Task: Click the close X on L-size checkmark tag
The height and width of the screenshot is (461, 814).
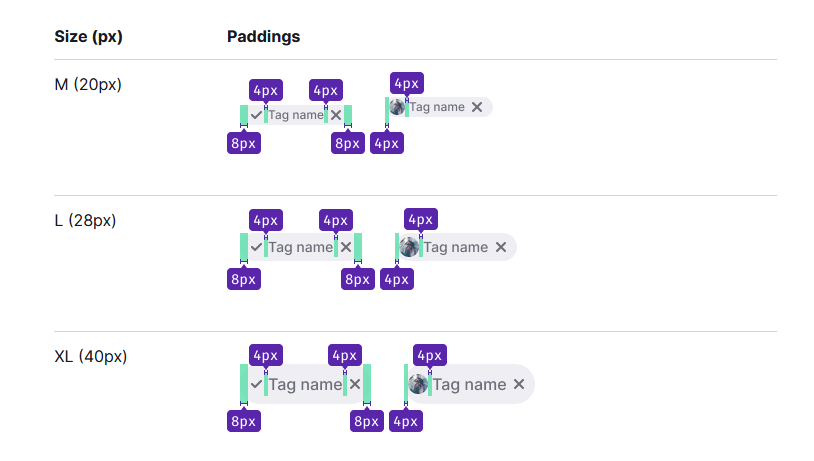Action: pyautogui.click(x=346, y=247)
